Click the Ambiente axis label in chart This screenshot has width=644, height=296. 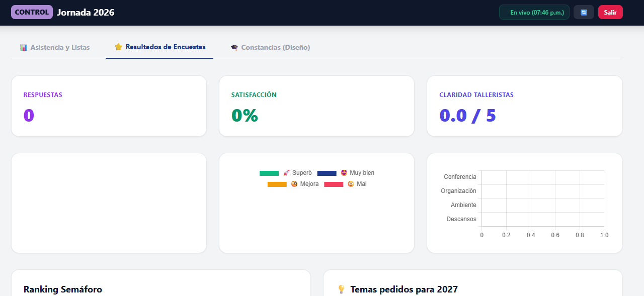tap(463, 205)
